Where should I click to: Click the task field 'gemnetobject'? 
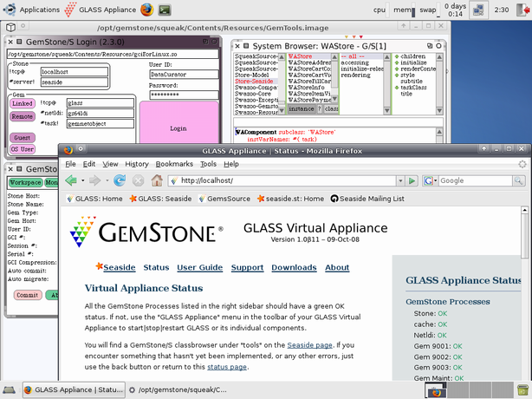(x=101, y=124)
